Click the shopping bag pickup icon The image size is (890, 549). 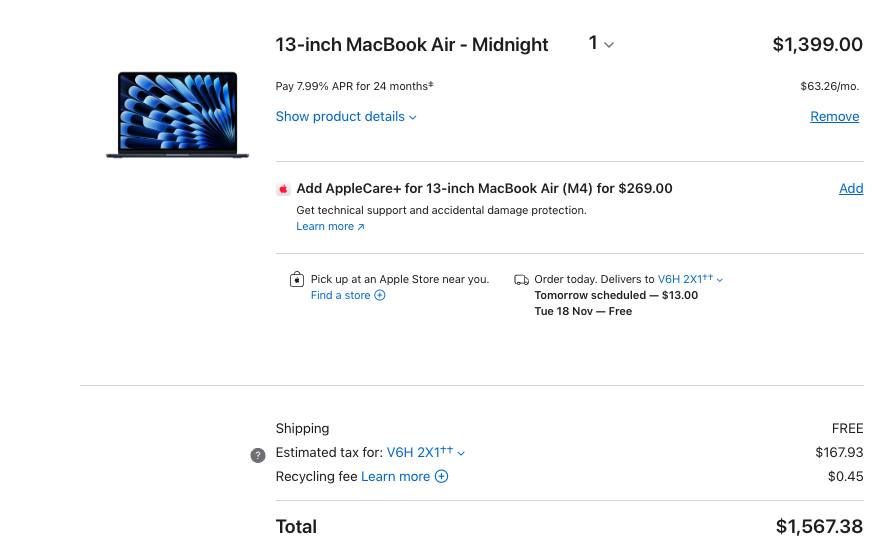(x=297, y=280)
